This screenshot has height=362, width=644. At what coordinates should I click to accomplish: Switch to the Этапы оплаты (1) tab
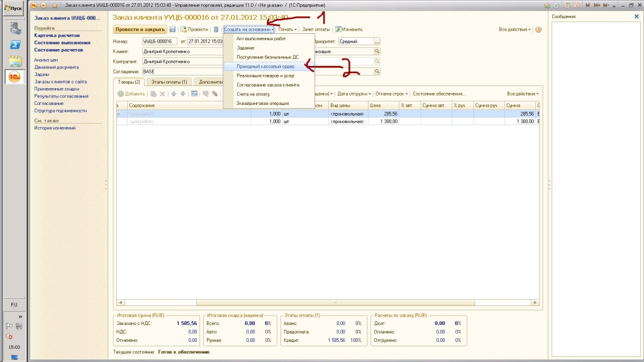tap(169, 82)
